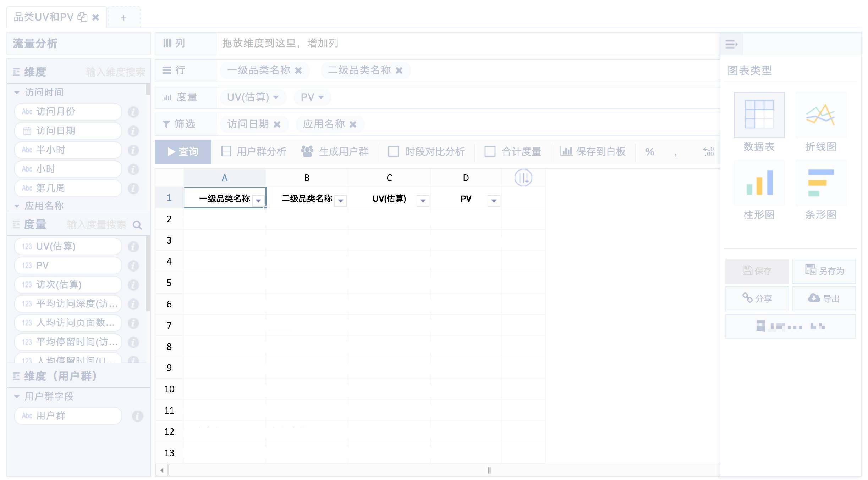The width and height of the screenshot is (868, 480).
Task: Collapse the right panel with menu icon
Action: 731,44
